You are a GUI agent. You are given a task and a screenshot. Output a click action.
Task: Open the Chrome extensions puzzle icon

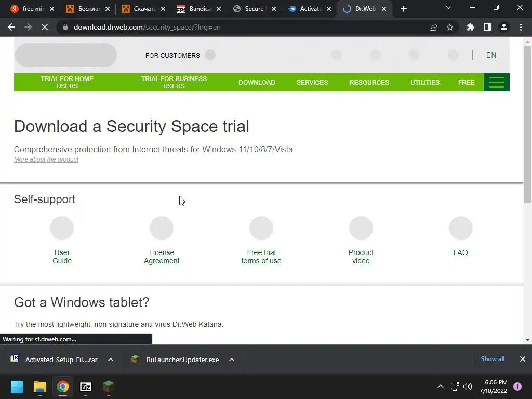click(x=470, y=27)
